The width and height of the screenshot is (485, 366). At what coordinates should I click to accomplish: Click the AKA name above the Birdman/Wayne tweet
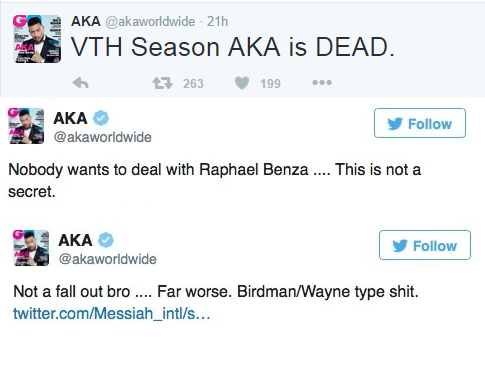pos(75,240)
